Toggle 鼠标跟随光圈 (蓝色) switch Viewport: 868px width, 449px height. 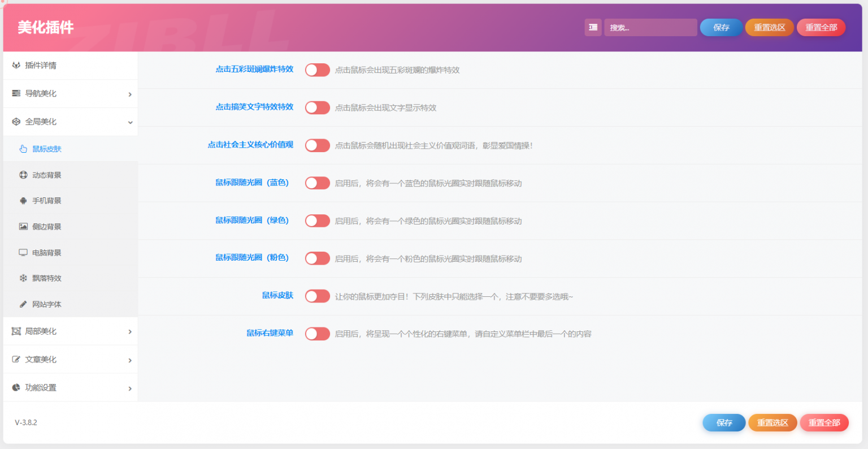(x=318, y=183)
